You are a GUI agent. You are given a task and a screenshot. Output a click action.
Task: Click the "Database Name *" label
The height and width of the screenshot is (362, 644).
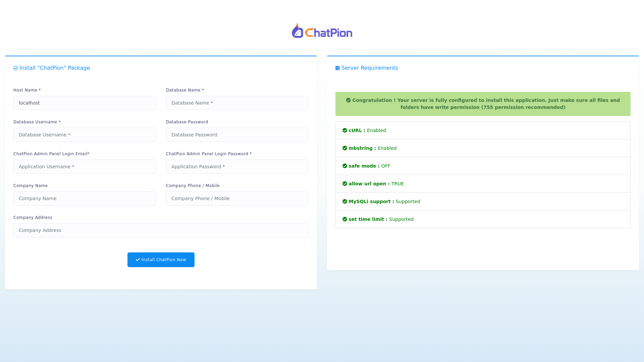[x=185, y=90]
